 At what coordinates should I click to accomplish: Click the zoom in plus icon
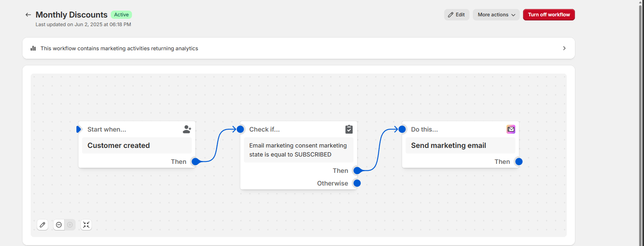(x=70, y=225)
